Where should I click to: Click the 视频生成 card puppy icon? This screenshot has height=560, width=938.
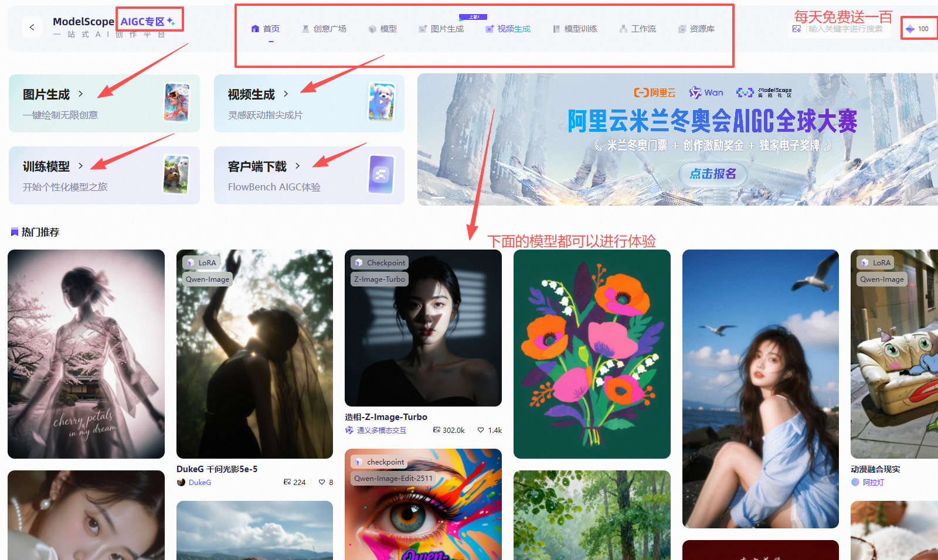tap(381, 102)
